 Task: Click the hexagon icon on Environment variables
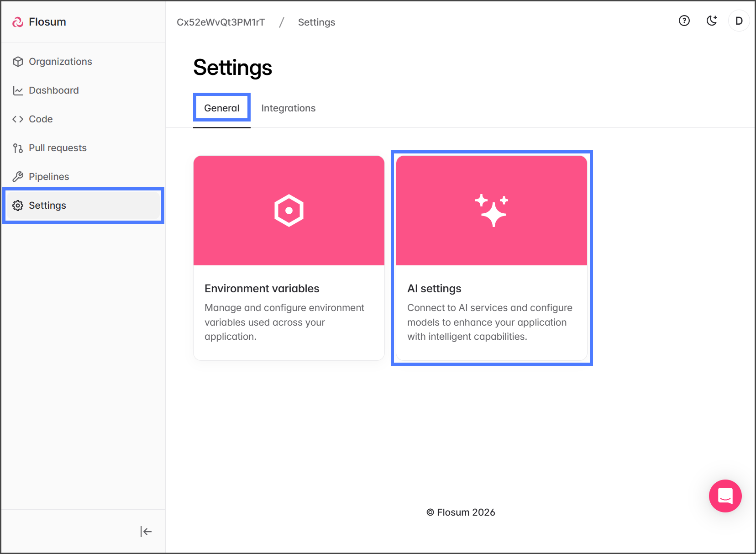tap(289, 211)
